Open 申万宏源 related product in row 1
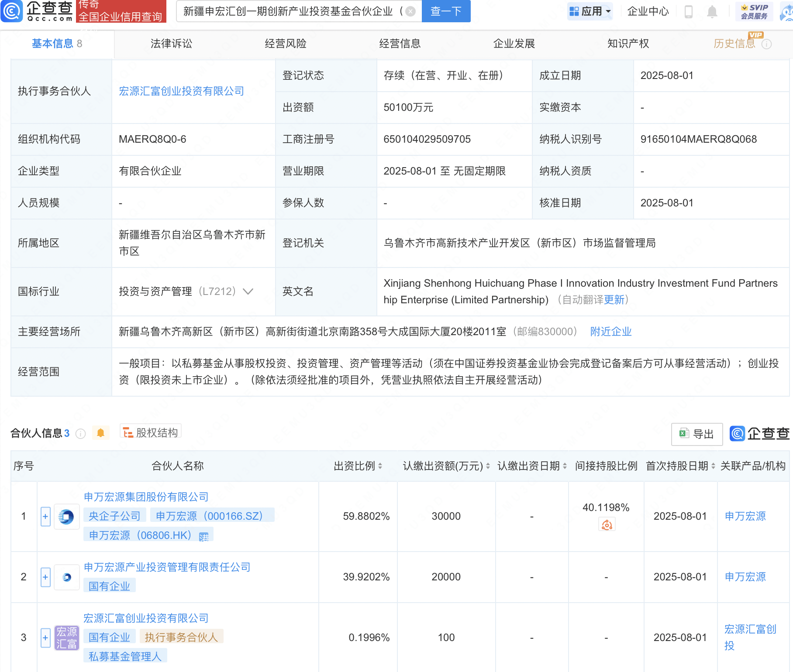Image resolution: width=793 pixels, height=672 pixels. coord(745,516)
